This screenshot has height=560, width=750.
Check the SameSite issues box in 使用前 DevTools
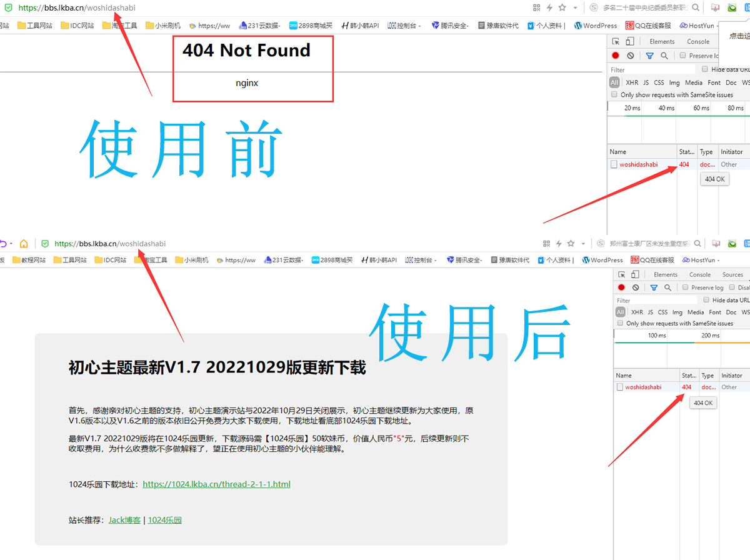click(x=614, y=95)
